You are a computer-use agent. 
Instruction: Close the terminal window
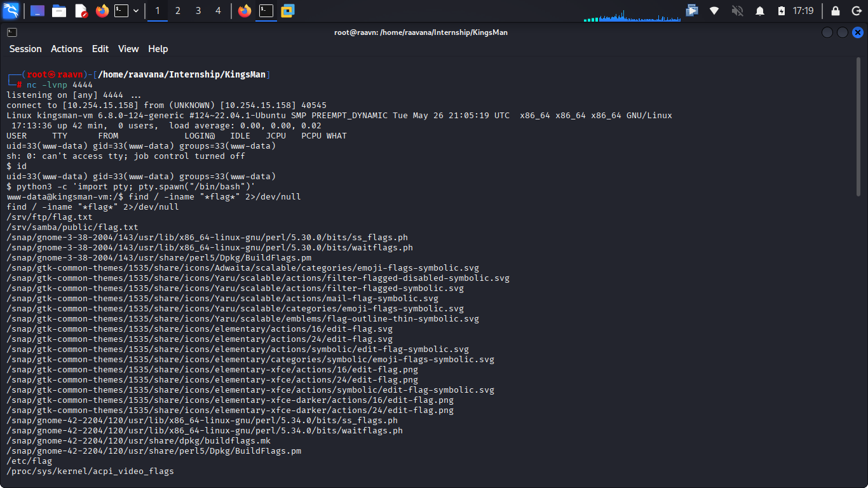[x=858, y=32]
